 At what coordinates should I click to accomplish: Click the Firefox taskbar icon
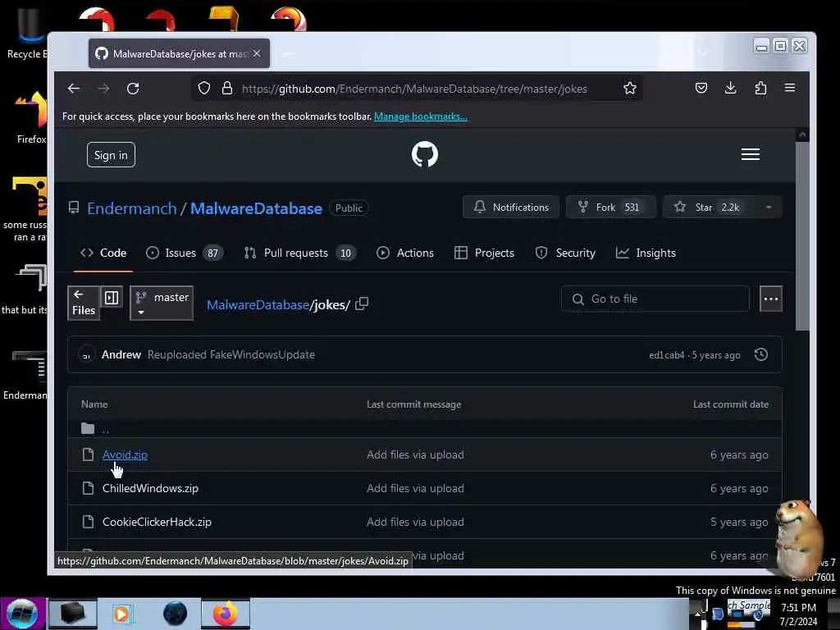226,614
